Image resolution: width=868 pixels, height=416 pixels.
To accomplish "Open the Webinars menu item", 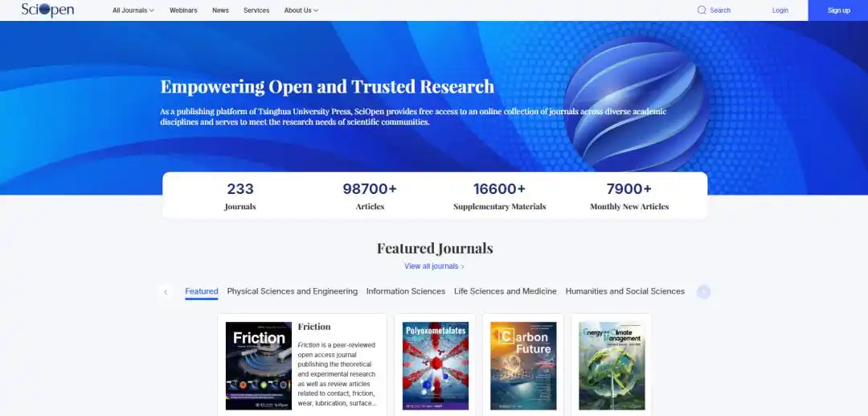I will (183, 10).
